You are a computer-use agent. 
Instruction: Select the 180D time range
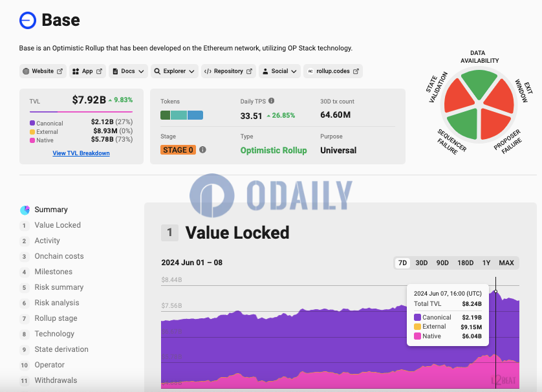point(466,263)
